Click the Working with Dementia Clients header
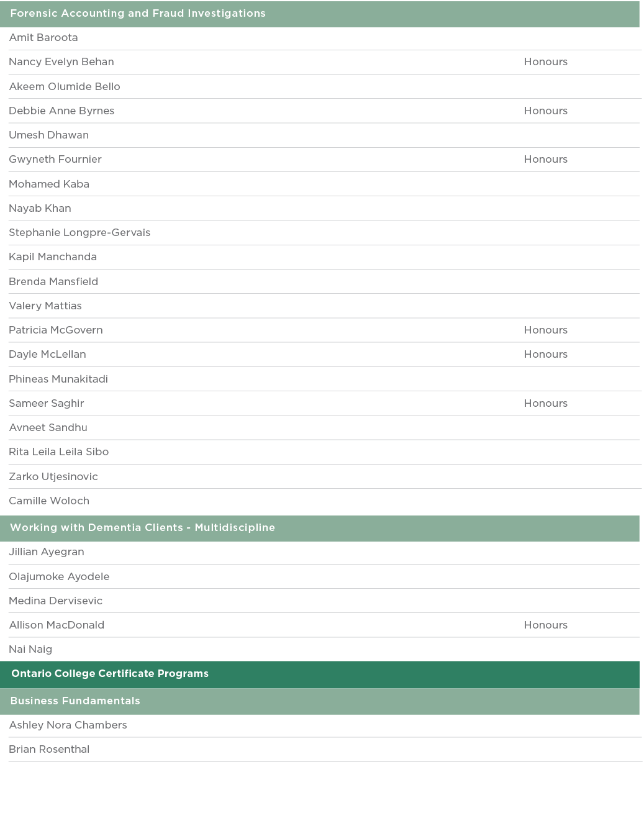The width and height of the screenshot is (644, 831). point(142,528)
